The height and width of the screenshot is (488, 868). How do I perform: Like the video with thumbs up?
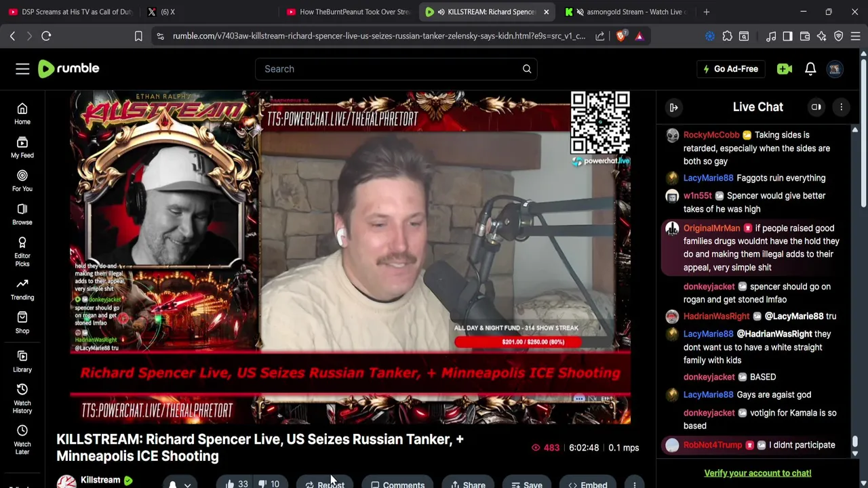[x=236, y=484]
